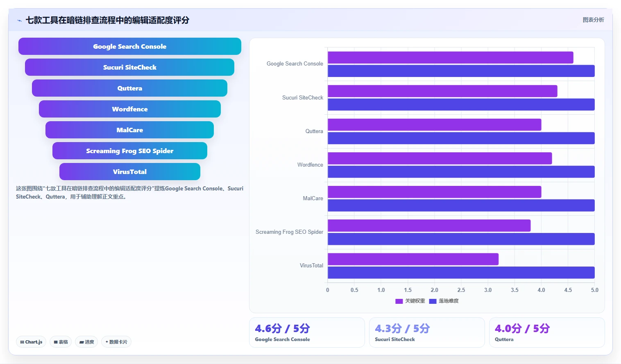This screenshot has width=621, height=364.
Task: Click the 3.5 tick on the x-axis
Action: [514, 290]
